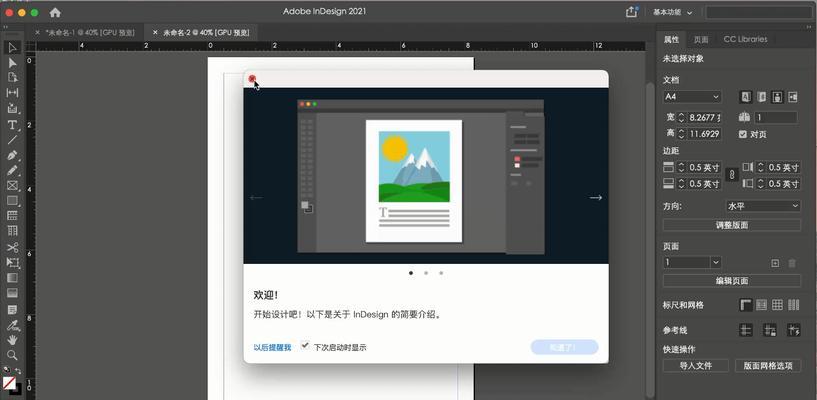Click the bottom margin stepper arrows
Image resolution: width=817 pixels, height=400 pixels.
click(x=682, y=184)
